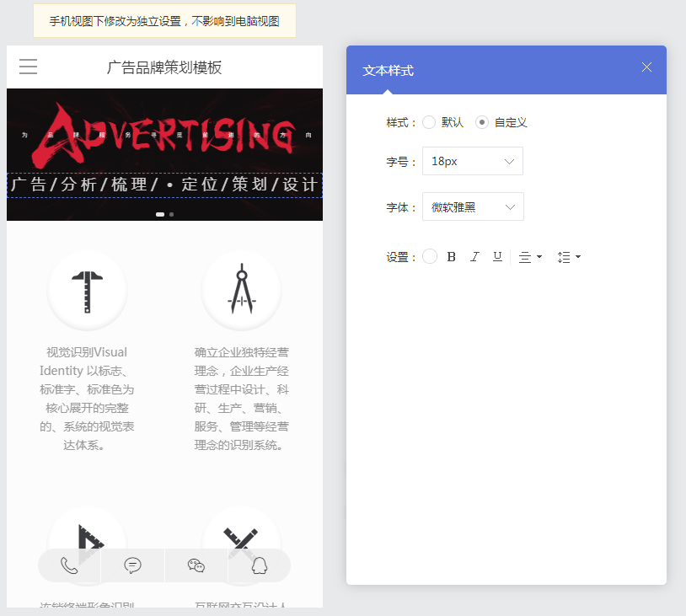Tap the message bubble icon in bottom bar
Screen dimensions: 686x616
tap(132, 565)
